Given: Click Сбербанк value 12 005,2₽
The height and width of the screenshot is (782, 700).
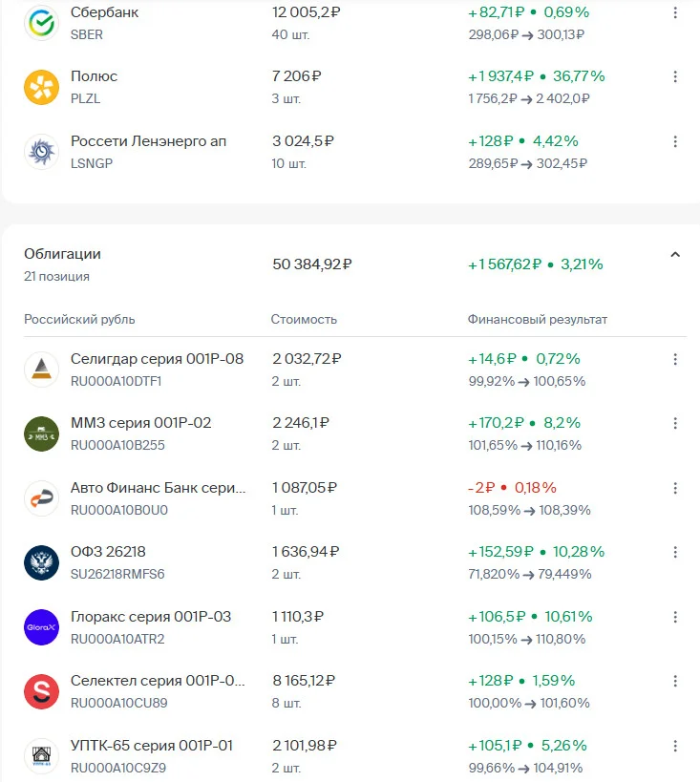Looking at the screenshot, I should (306, 12).
